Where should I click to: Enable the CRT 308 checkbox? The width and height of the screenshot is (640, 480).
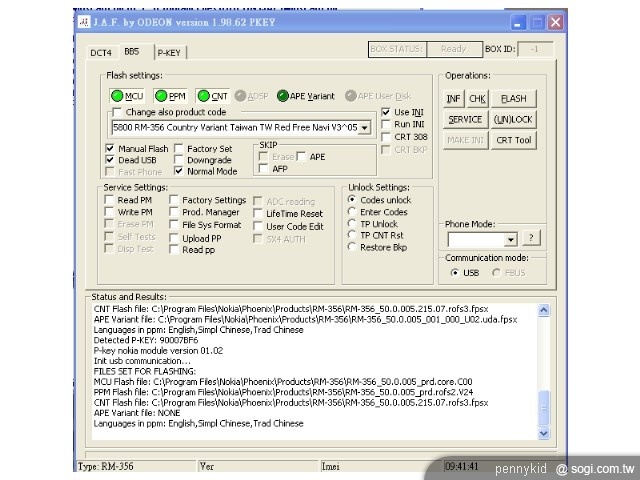tap(386, 137)
